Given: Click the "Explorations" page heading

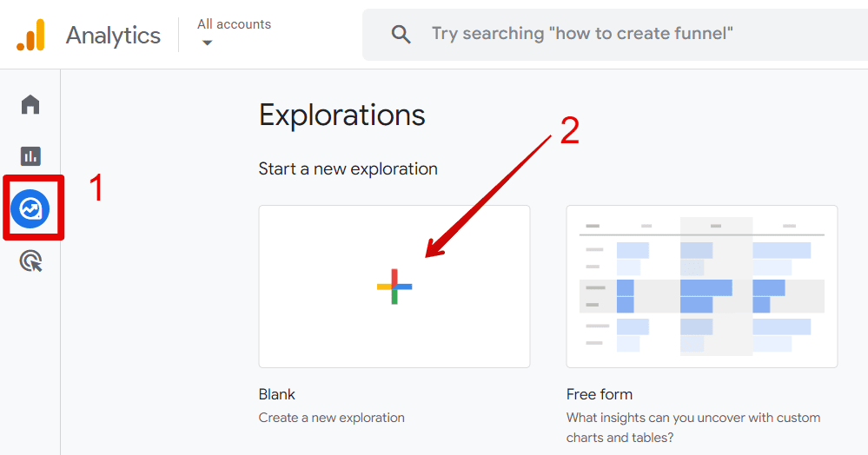Looking at the screenshot, I should 342,115.
